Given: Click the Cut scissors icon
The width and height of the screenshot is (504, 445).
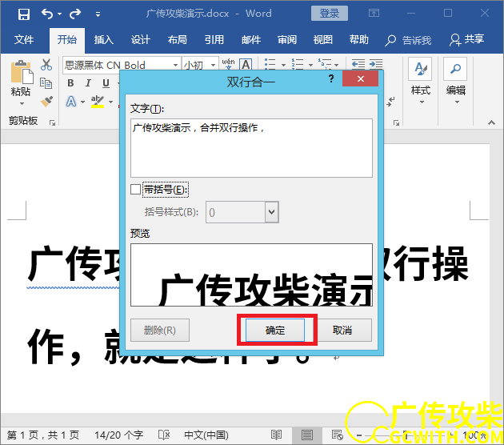Looking at the screenshot, I should click(x=46, y=65).
